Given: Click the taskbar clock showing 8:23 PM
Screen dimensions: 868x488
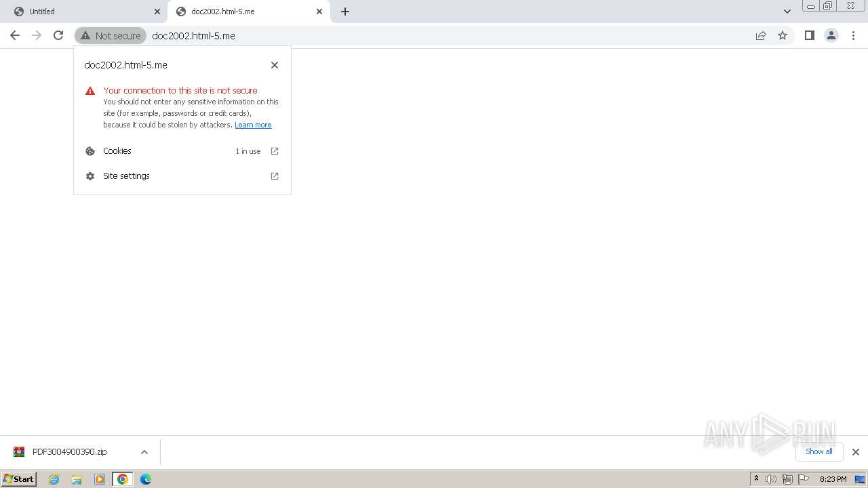Looking at the screenshot, I should [x=833, y=479].
